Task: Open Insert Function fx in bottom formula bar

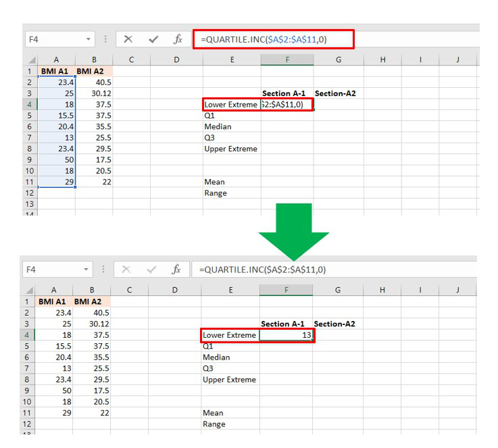Action: (176, 269)
